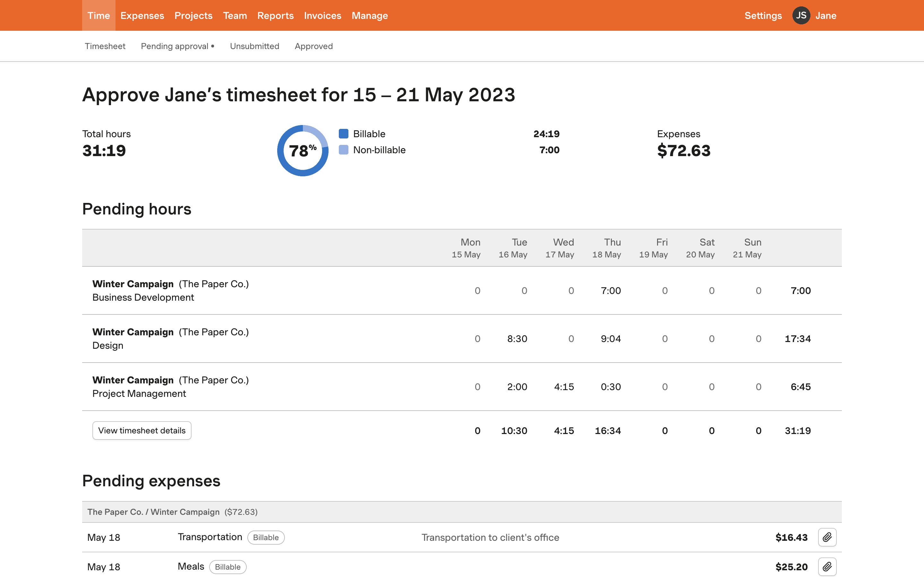924x577 pixels.
Task: Navigate to Invoices
Action: [322, 16]
